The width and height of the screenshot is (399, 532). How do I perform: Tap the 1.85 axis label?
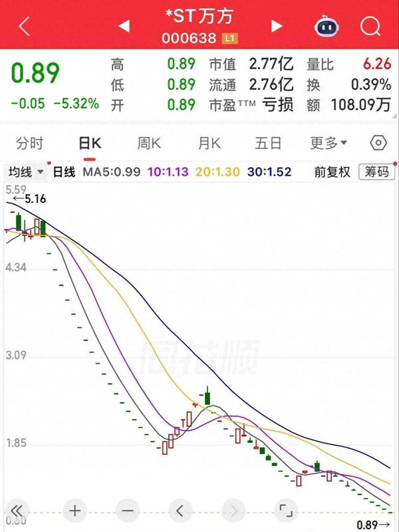pyautogui.click(x=16, y=443)
